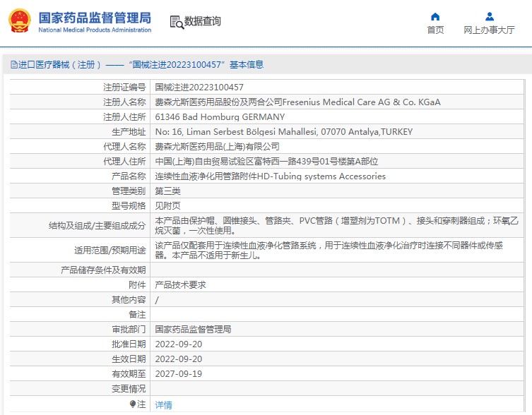Open the 网上办事大厅 link
The width and height of the screenshot is (532, 415).
[x=489, y=30]
